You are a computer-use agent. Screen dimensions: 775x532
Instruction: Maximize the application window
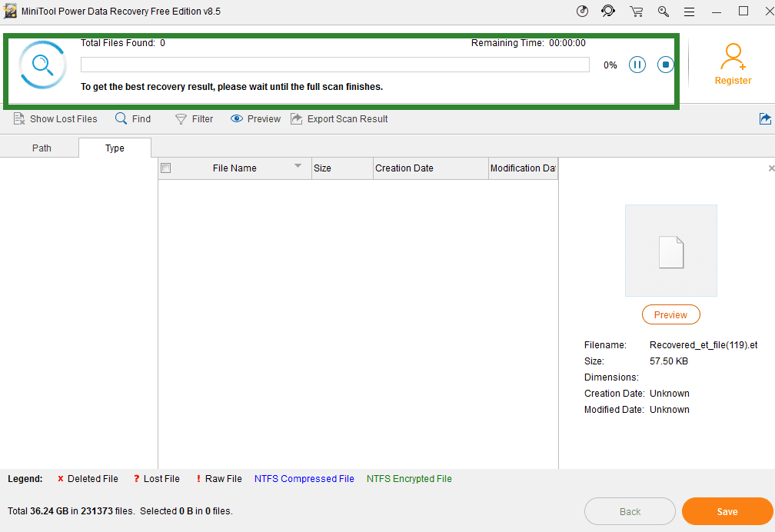tap(743, 12)
